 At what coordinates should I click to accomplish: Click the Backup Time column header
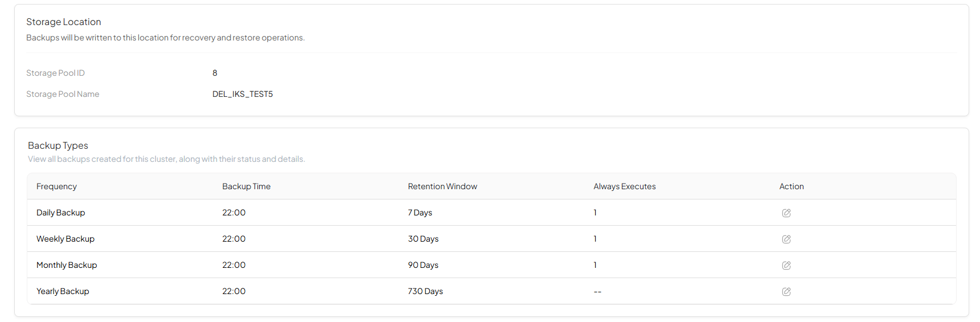[x=246, y=186]
